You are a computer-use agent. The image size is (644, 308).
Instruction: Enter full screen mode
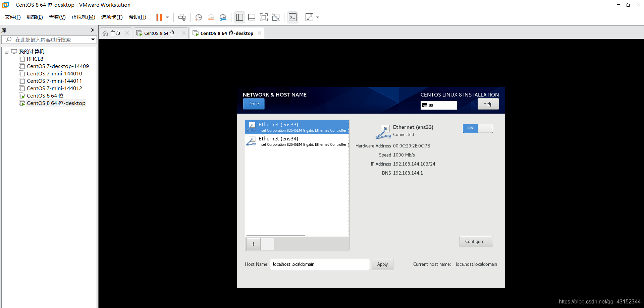coord(264,17)
